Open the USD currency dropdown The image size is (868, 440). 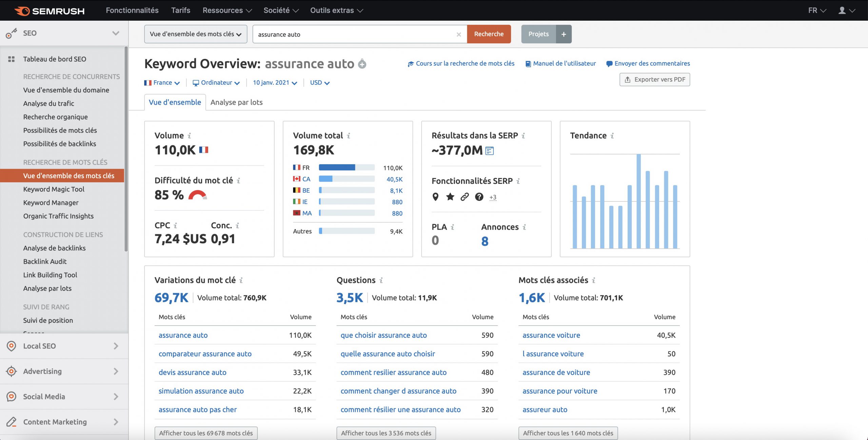click(318, 83)
